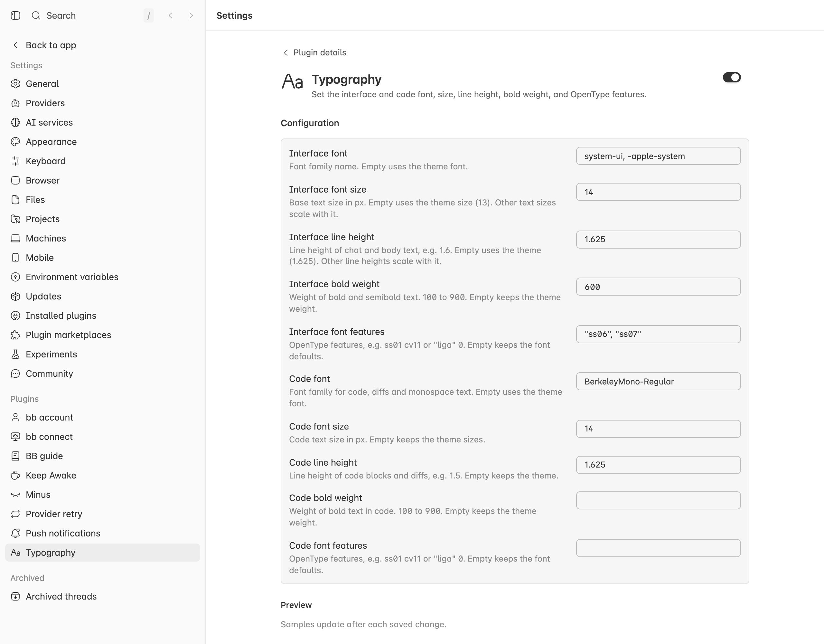Image resolution: width=824 pixels, height=644 pixels.
Task: Click the General gear icon
Action: click(15, 84)
